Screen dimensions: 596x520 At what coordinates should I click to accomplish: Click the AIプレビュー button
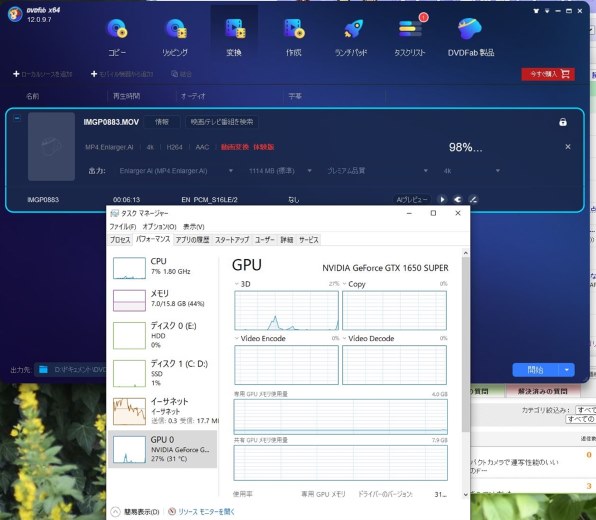click(x=412, y=200)
